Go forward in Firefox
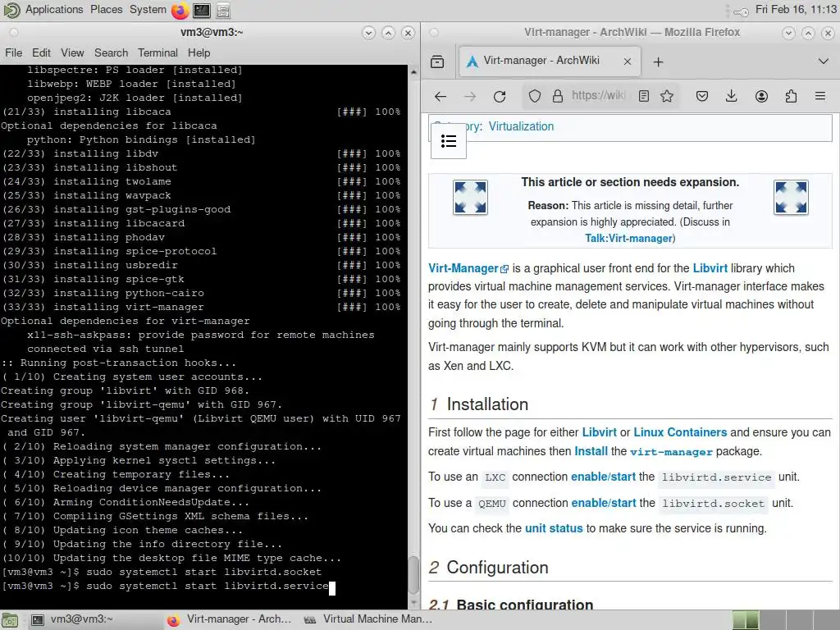Screen dimensions: 840x630 coord(470,97)
